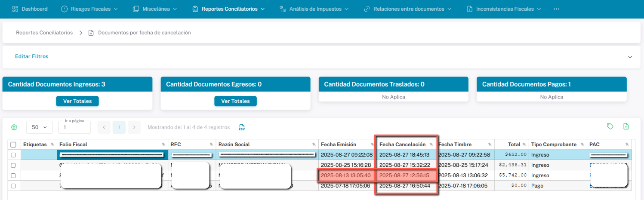
Task: Pin the Folio Fiscal column
Action: (x=163, y=145)
